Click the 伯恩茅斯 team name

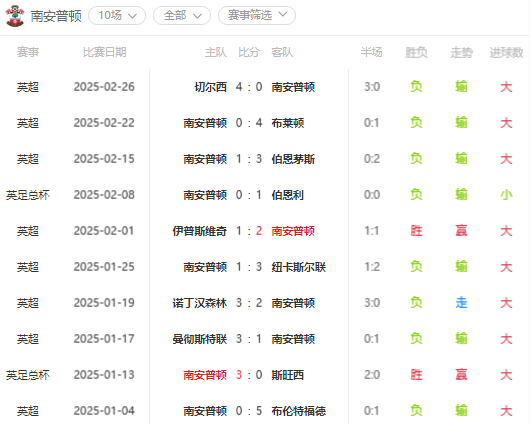pos(293,159)
